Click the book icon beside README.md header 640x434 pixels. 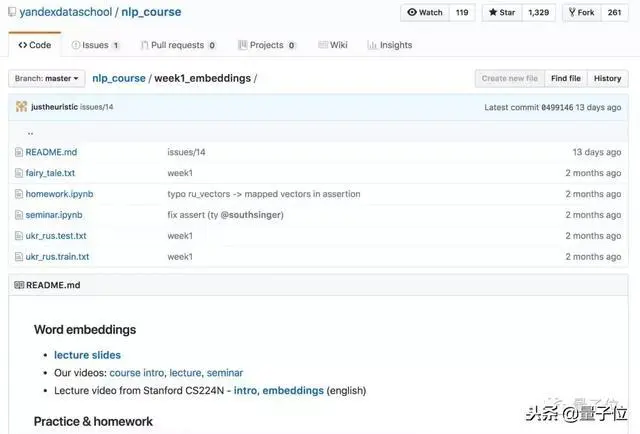pyautogui.click(x=19, y=285)
